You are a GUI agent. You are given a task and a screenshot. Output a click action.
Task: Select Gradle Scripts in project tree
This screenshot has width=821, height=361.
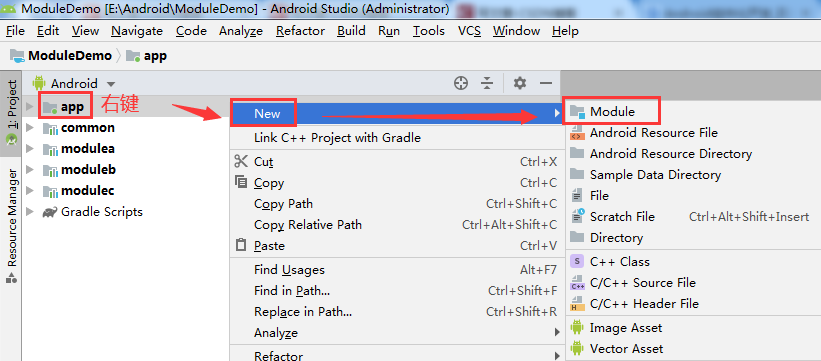pos(102,212)
